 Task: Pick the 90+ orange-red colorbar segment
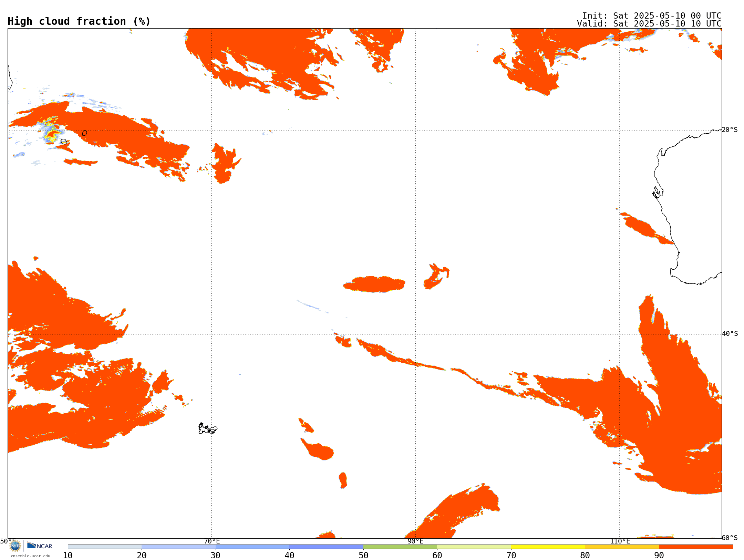[x=696, y=547]
